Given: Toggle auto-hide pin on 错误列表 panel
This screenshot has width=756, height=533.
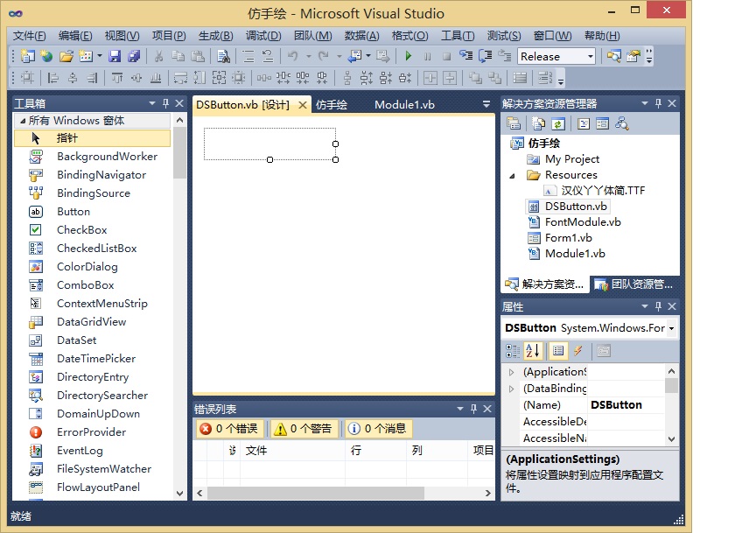Looking at the screenshot, I should click(x=474, y=409).
